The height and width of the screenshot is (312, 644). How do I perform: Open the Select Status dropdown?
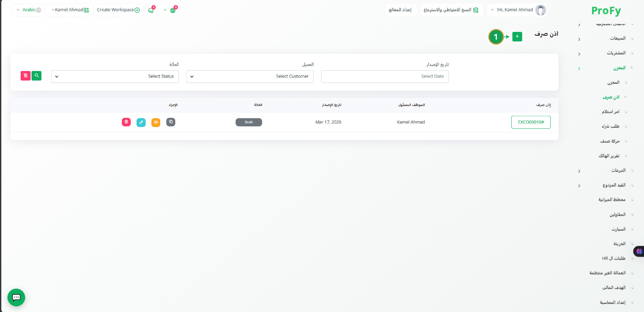(115, 76)
